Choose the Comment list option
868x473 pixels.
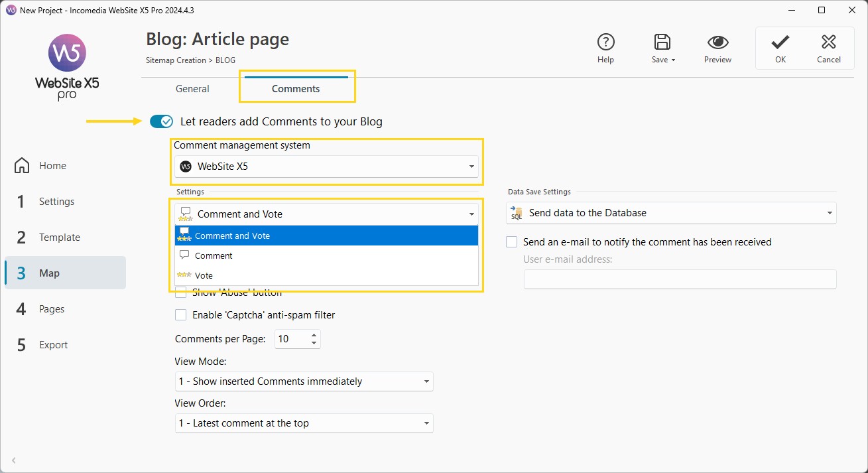(326, 255)
